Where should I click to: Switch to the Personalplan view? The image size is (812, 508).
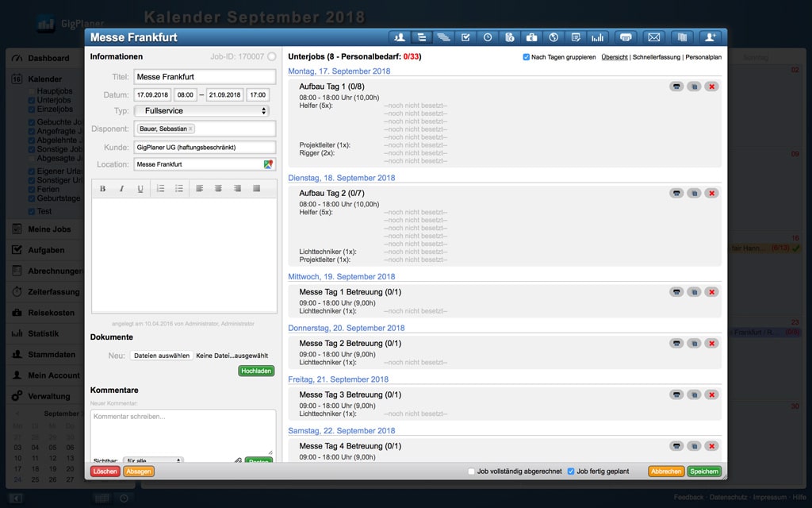pos(703,57)
